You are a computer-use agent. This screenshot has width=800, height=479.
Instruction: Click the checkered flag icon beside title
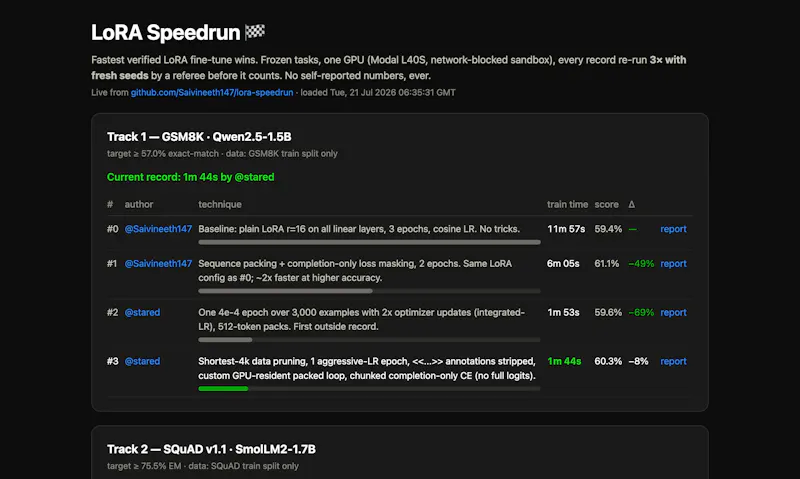click(x=255, y=32)
